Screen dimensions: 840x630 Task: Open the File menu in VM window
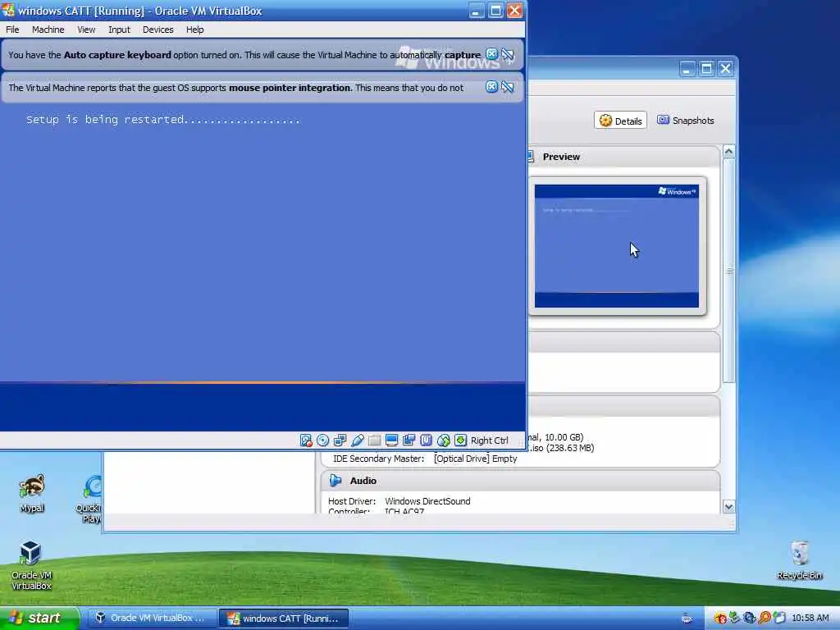click(x=12, y=30)
